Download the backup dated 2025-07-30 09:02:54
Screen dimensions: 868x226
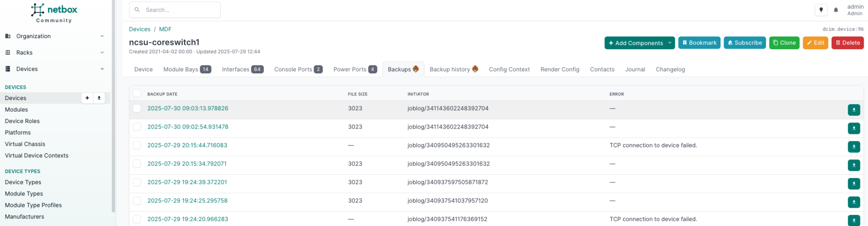point(854,128)
